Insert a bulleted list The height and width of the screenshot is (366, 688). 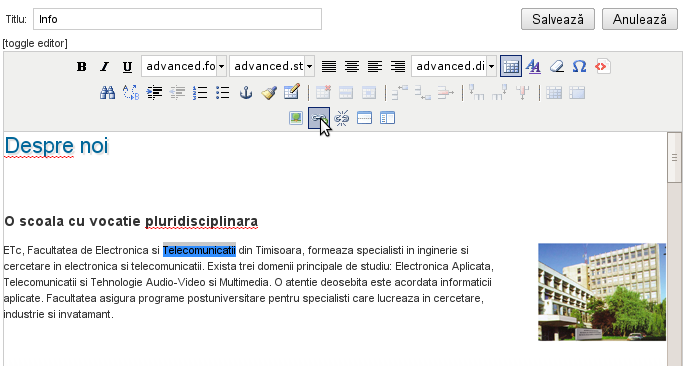coord(222,93)
